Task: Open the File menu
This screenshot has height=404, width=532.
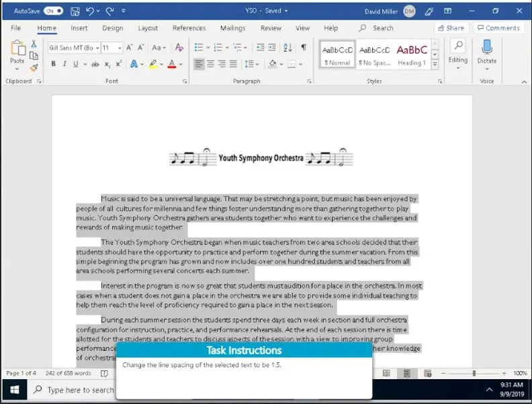Action: tap(15, 28)
